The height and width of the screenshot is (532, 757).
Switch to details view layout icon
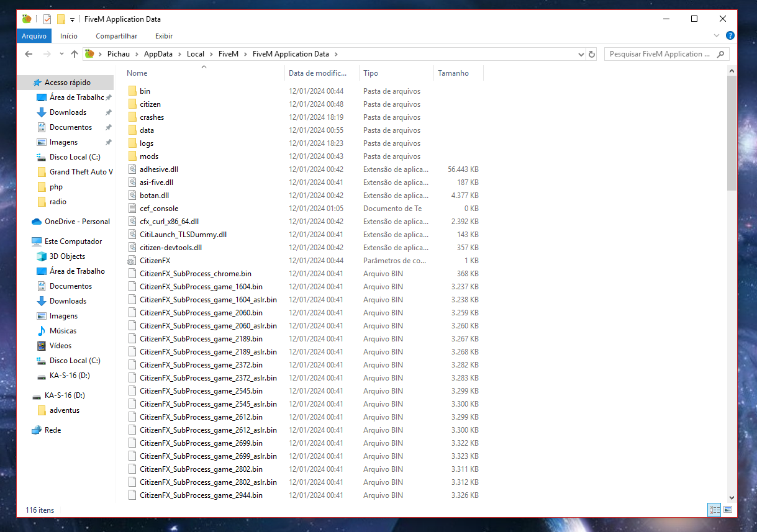click(715, 510)
